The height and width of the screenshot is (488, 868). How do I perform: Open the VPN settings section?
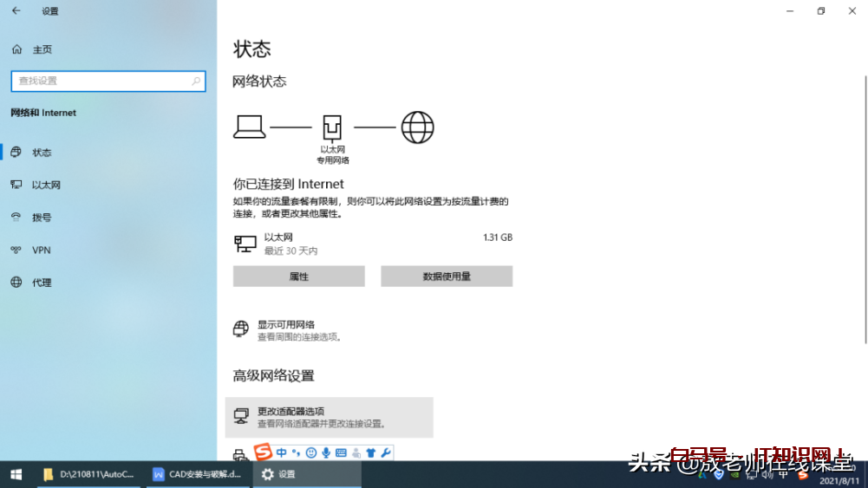[108, 251]
